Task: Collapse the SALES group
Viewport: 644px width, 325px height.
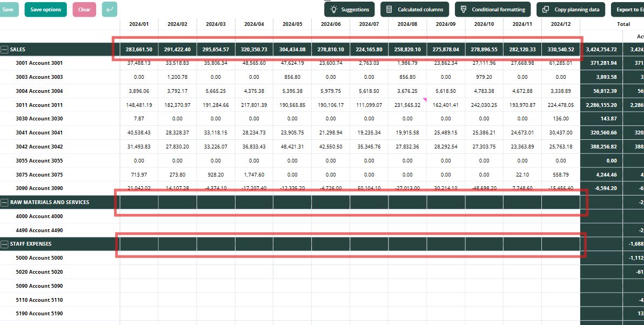Action: 4,49
